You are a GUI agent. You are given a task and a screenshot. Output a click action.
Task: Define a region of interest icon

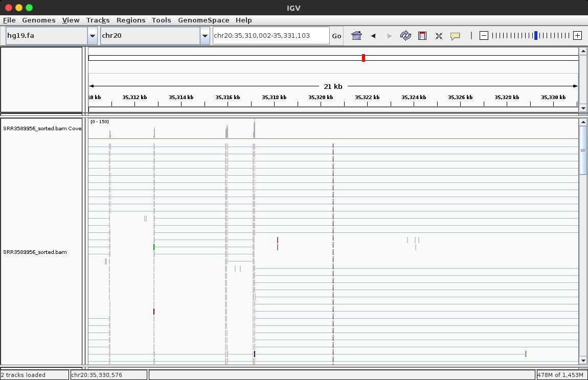(422, 36)
